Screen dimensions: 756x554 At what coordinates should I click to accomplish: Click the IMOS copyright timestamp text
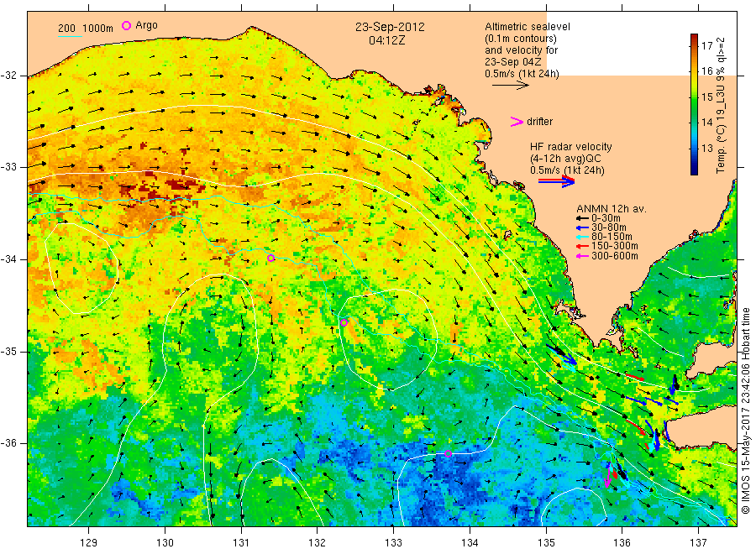(x=746, y=412)
